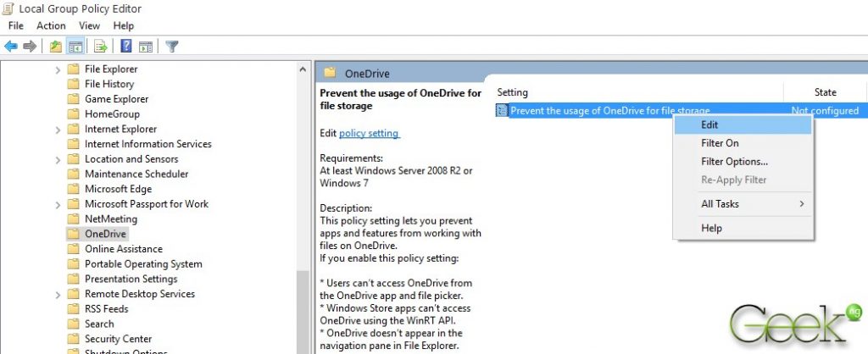
Task: Toggle the Show/Hide console tree icon
Action: pos(75,47)
